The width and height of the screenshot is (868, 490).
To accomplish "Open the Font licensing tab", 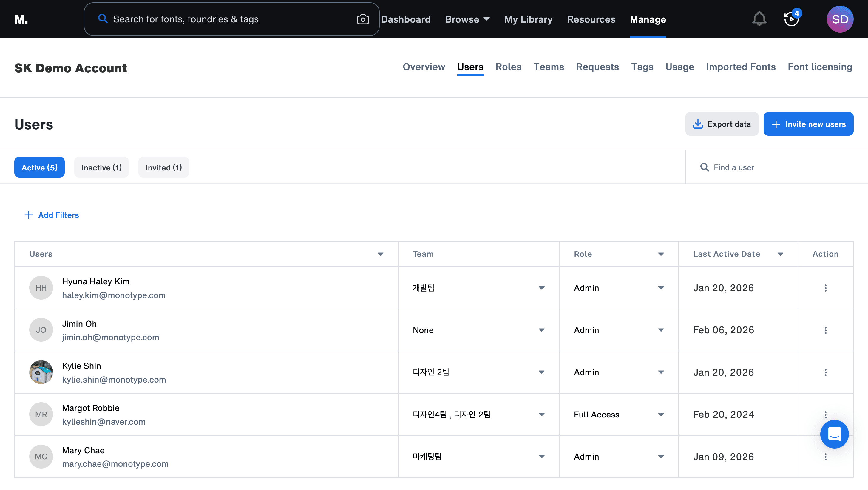I will click(x=819, y=67).
